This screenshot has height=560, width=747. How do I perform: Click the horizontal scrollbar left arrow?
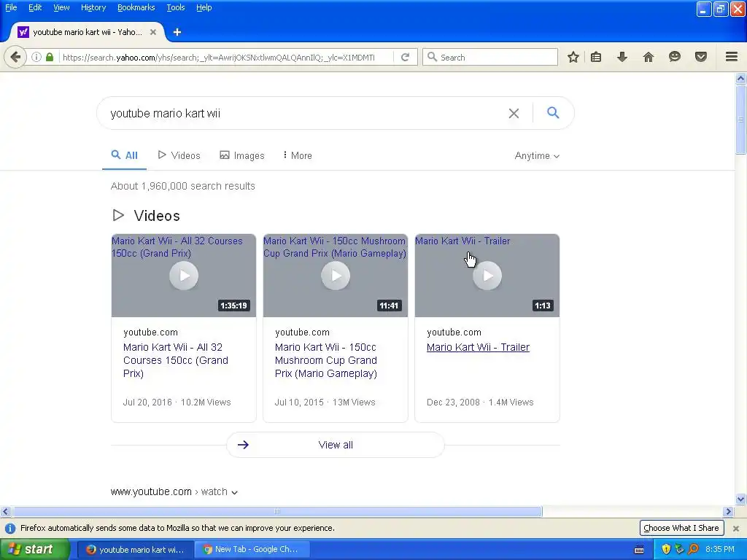(x=5, y=511)
